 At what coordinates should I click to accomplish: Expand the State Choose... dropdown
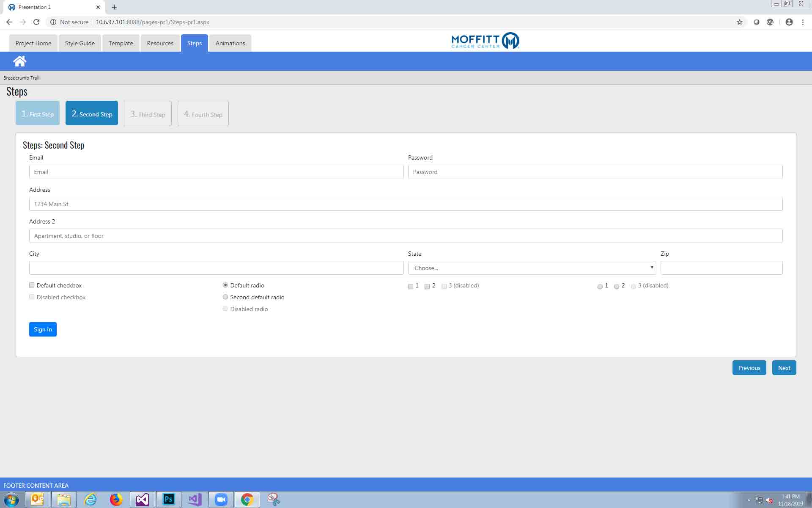[x=532, y=268]
